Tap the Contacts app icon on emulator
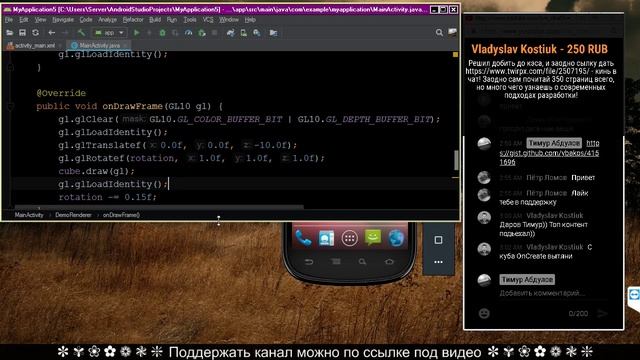The width and height of the screenshot is (640, 360). [x=327, y=238]
